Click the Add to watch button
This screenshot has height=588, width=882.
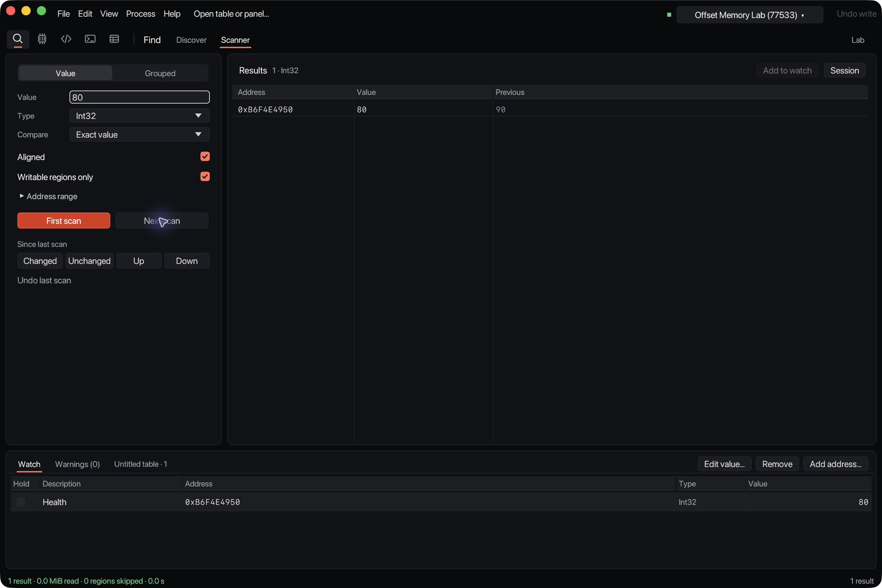pyautogui.click(x=787, y=70)
